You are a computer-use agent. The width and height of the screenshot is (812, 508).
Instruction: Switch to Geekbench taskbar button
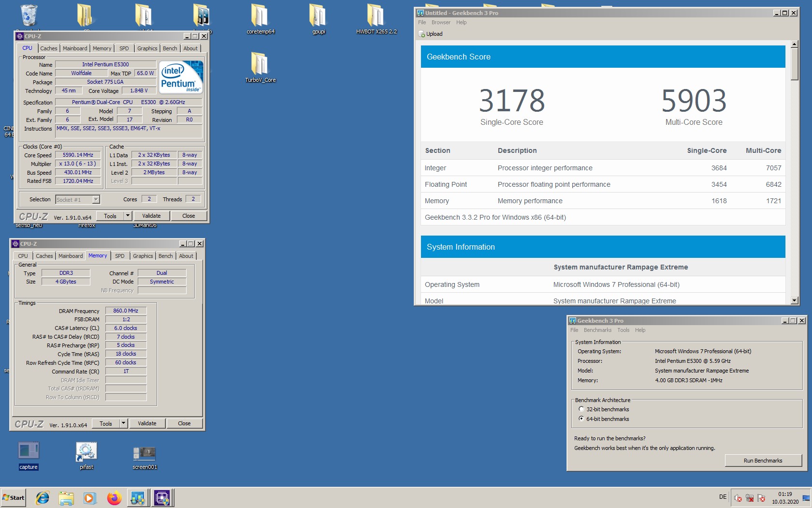point(138,498)
